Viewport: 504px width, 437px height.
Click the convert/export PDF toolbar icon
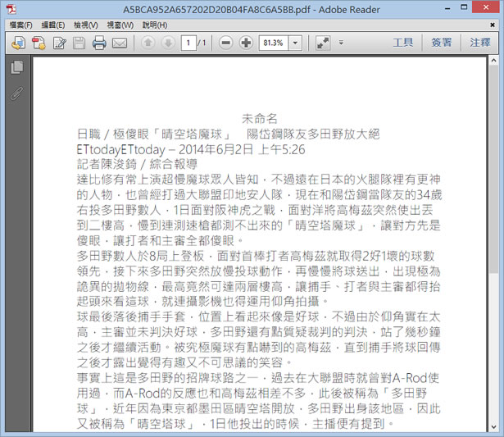38,43
